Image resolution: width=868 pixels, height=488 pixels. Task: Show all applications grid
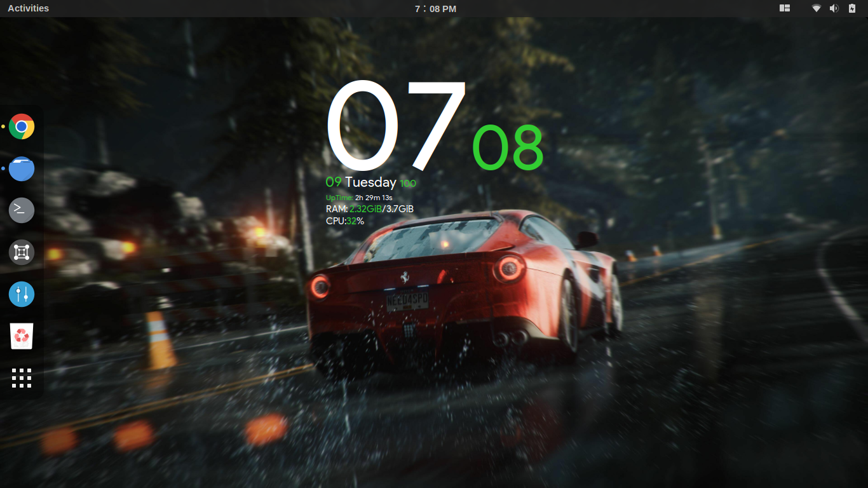[x=22, y=378]
